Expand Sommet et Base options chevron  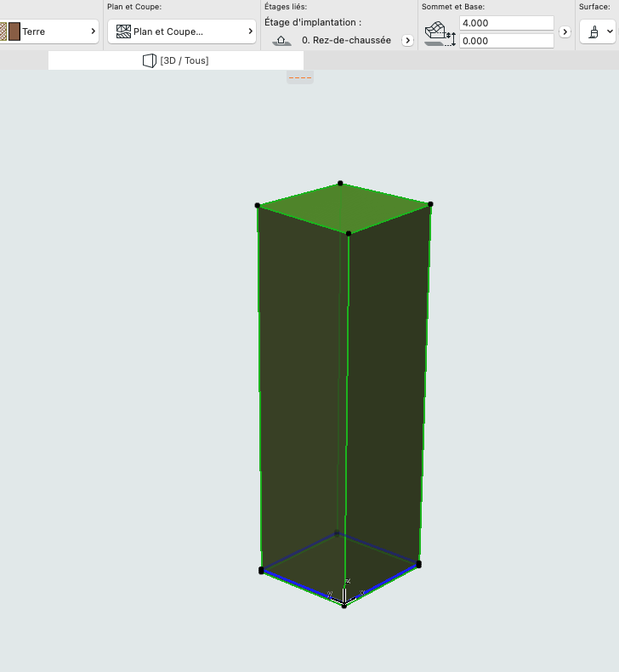tap(565, 31)
